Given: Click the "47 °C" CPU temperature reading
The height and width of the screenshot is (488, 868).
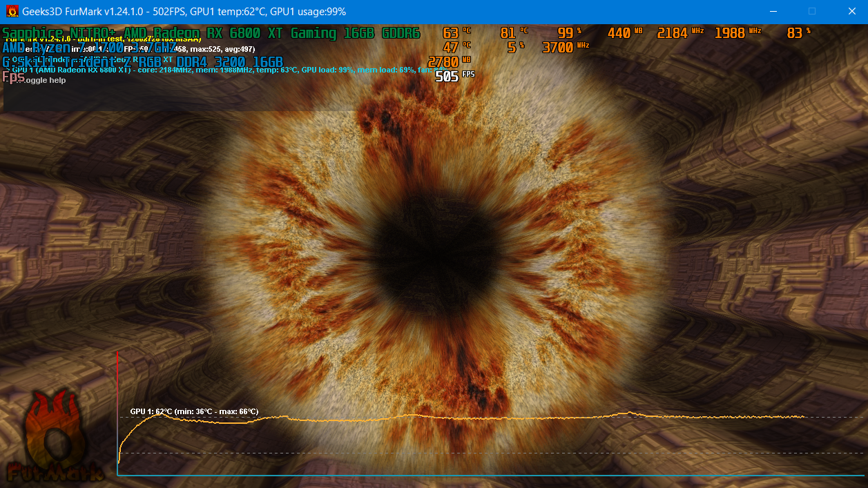Looking at the screenshot, I should point(456,47).
